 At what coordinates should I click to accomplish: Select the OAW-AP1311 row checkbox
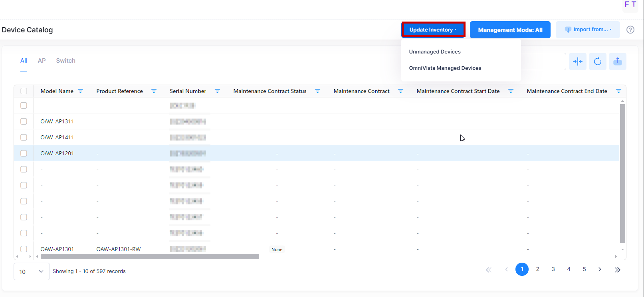(x=24, y=121)
